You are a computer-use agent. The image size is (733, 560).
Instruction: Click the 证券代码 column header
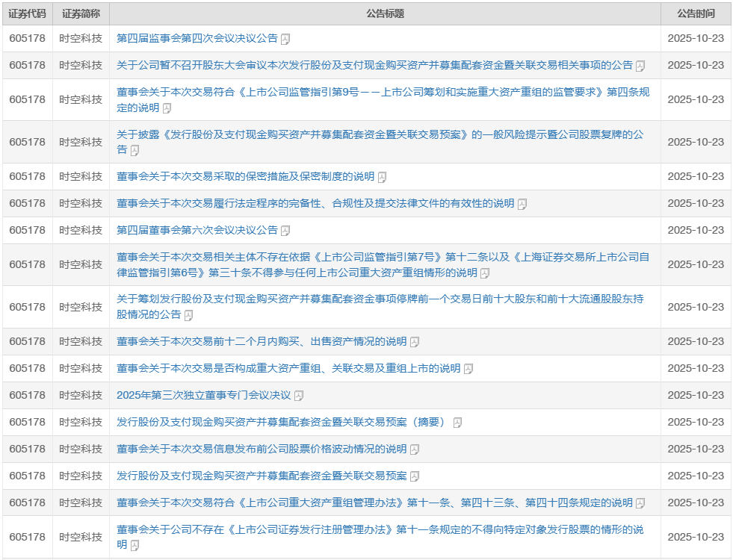(x=27, y=13)
